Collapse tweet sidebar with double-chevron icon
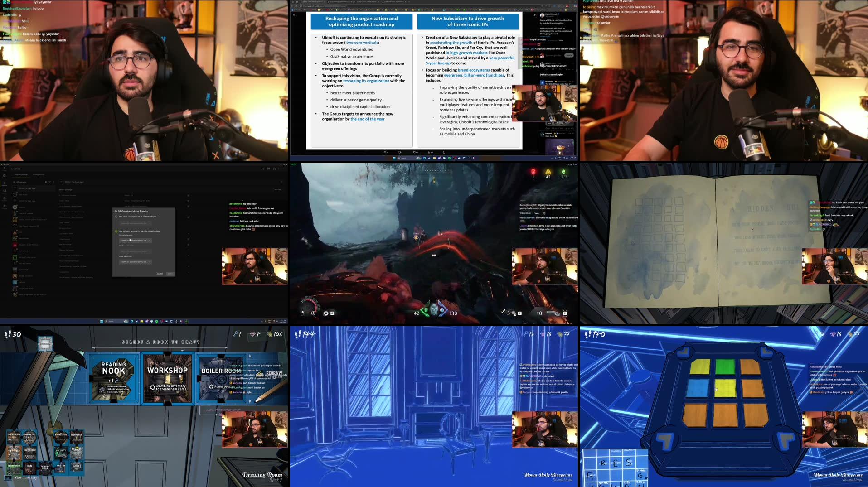Screen dimensions: 868x487 [x=534, y=15]
